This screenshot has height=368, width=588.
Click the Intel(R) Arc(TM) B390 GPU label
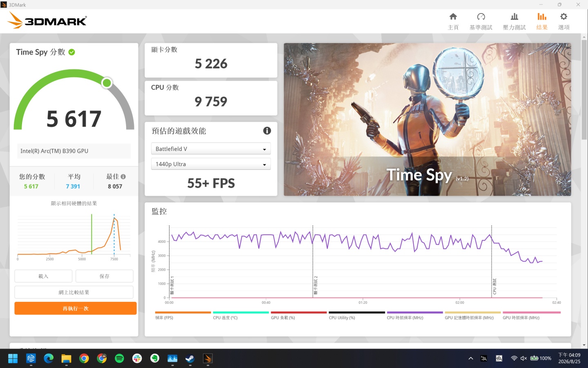pyautogui.click(x=54, y=151)
